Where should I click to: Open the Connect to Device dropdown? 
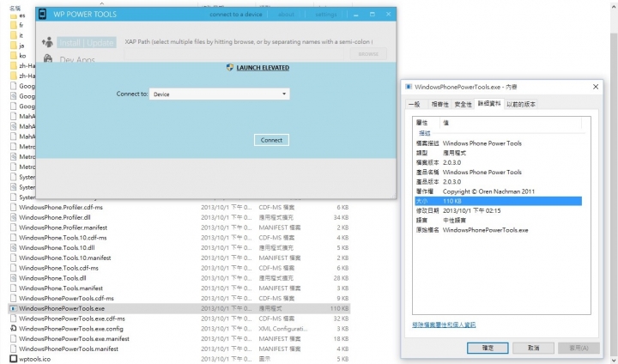click(220, 94)
